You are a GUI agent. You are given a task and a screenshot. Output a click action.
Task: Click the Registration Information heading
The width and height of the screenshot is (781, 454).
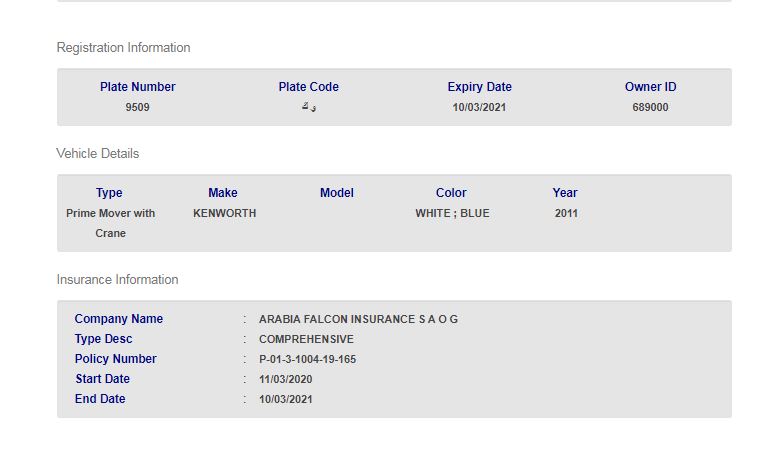[x=123, y=48]
